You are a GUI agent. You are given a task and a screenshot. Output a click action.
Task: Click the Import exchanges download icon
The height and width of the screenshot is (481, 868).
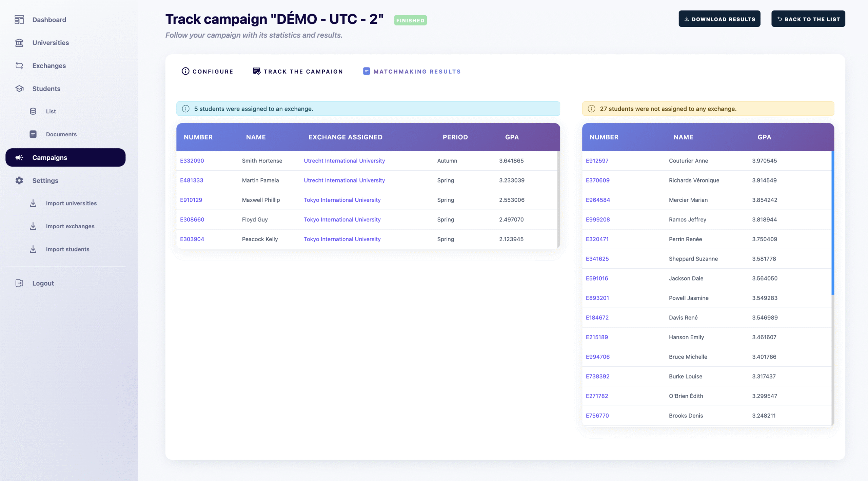pyautogui.click(x=33, y=226)
